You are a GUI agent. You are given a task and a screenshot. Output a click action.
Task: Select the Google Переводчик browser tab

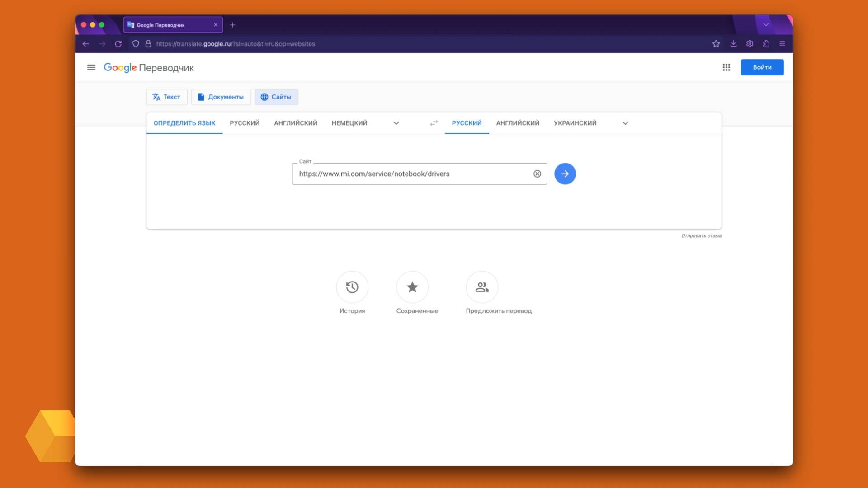[x=173, y=25]
